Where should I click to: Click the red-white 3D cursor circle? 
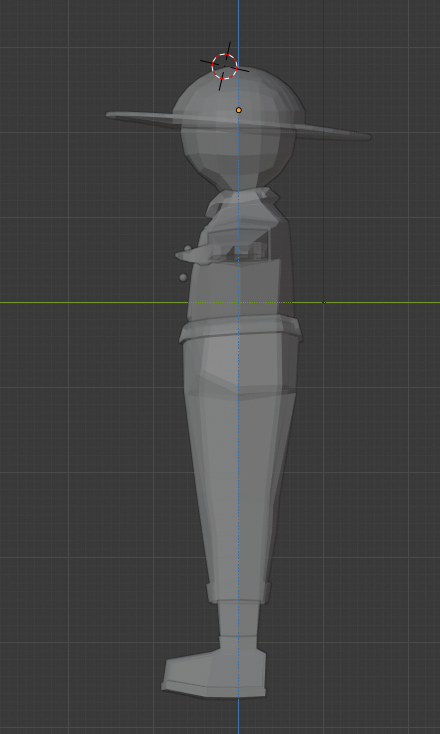click(224, 66)
